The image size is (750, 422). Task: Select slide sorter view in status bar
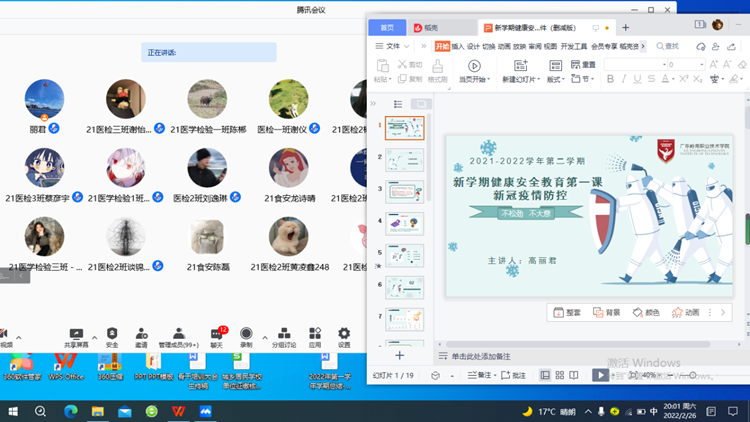[560, 376]
